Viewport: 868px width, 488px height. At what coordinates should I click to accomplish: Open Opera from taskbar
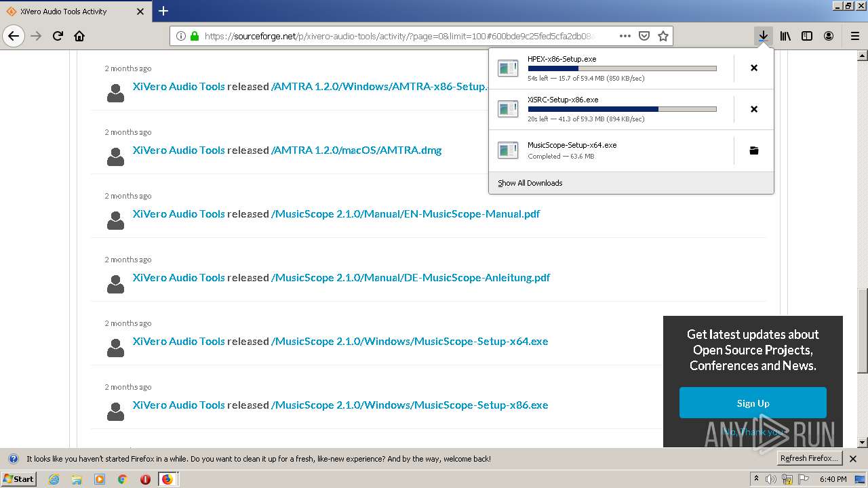tap(145, 479)
